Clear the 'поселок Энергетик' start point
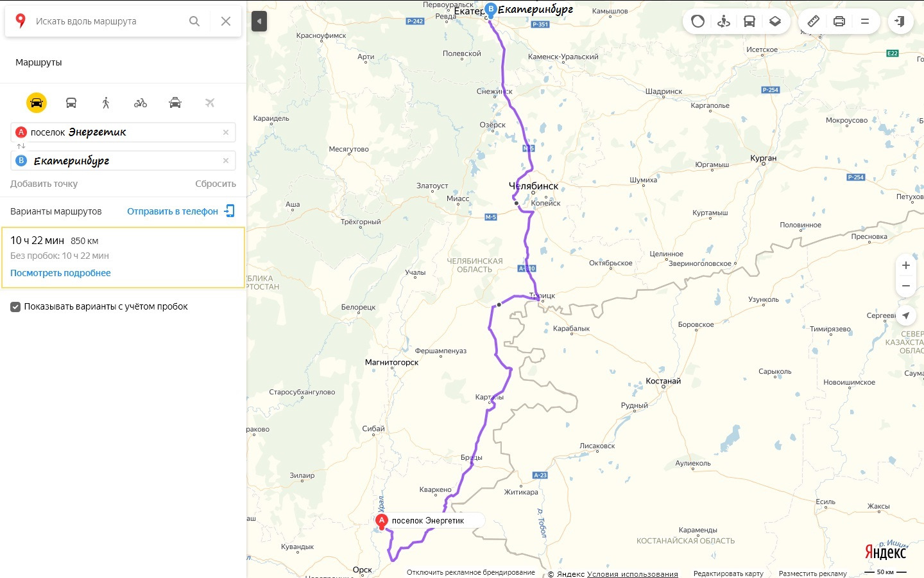The image size is (924, 578). point(226,132)
